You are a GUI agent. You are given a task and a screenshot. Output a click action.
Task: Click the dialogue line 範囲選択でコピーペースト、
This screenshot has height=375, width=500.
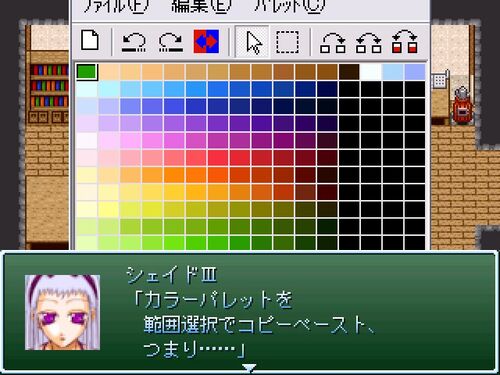(259, 325)
